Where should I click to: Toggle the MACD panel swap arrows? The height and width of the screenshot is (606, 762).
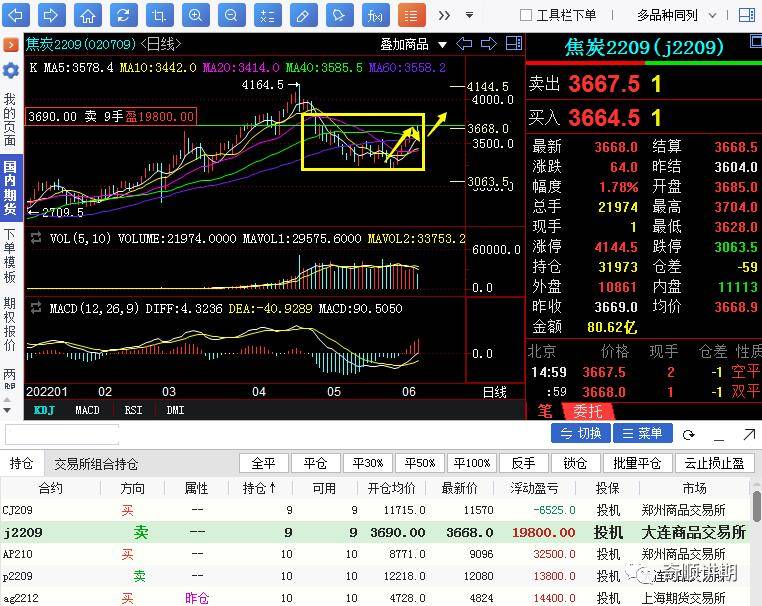[x=37, y=308]
